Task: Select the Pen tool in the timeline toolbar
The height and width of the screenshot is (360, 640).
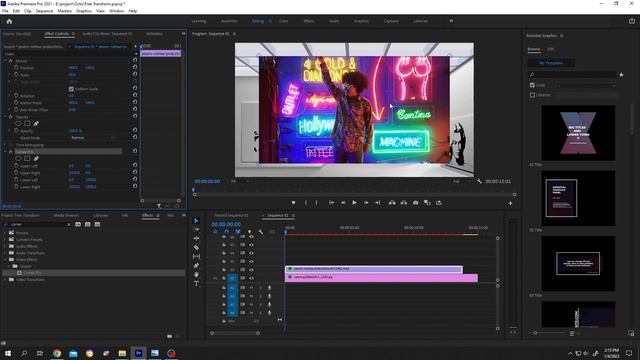Action: click(196, 265)
